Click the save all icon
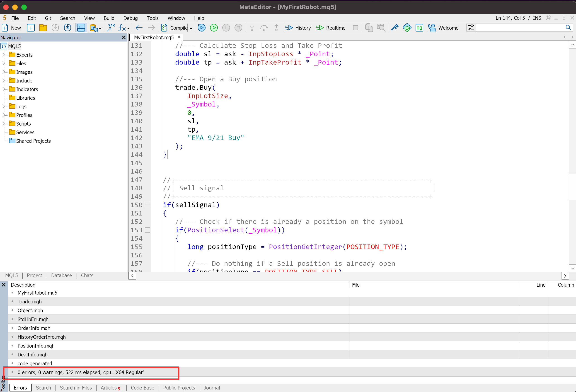 [x=68, y=28]
